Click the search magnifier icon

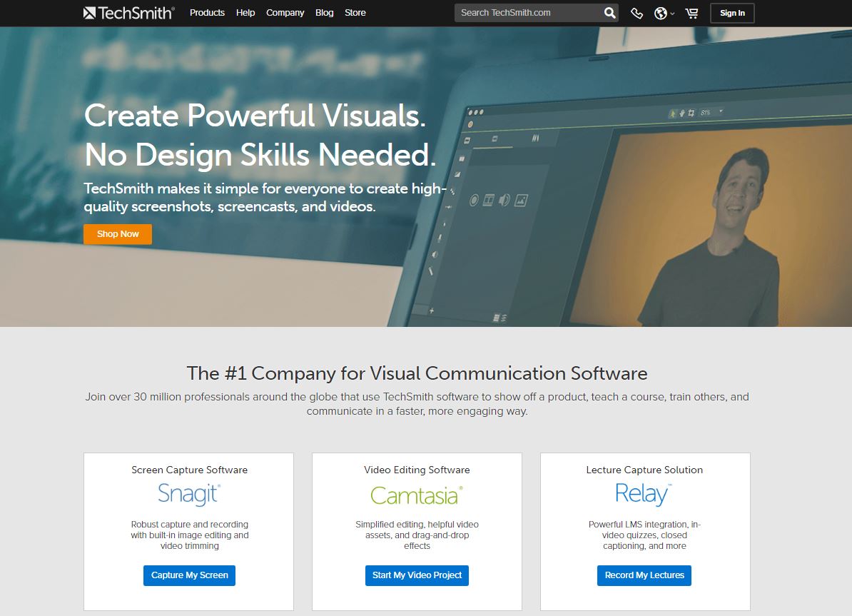tap(609, 13)
